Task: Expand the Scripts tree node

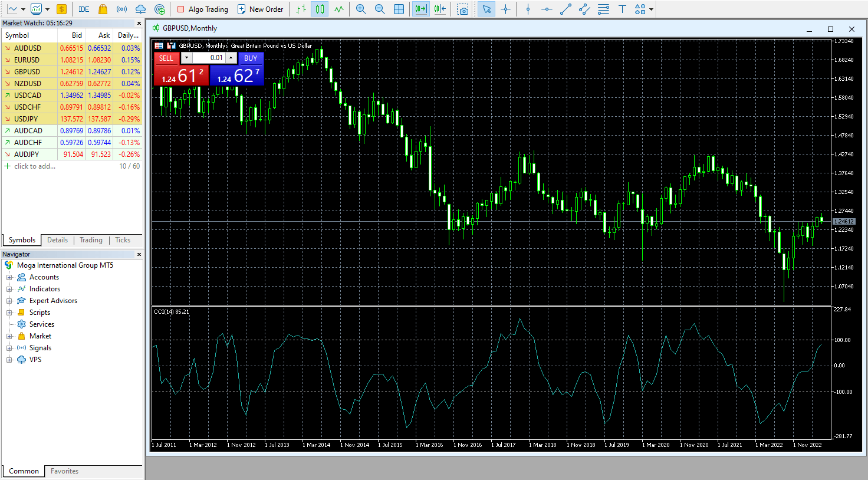Action: (x=9, y=313)
